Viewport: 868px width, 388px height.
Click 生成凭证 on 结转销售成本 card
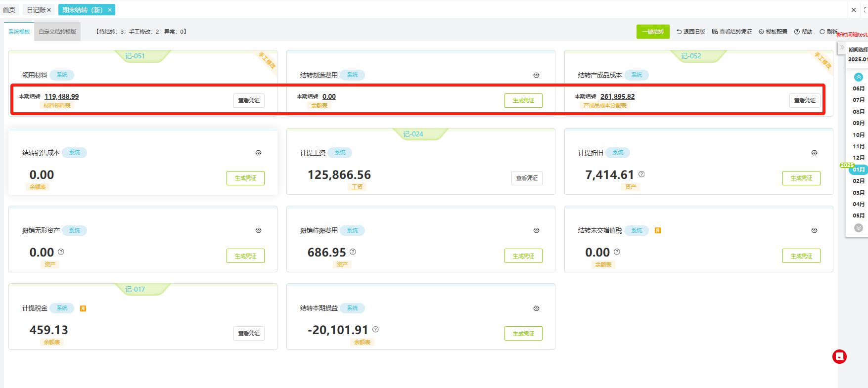click(245, 178)
